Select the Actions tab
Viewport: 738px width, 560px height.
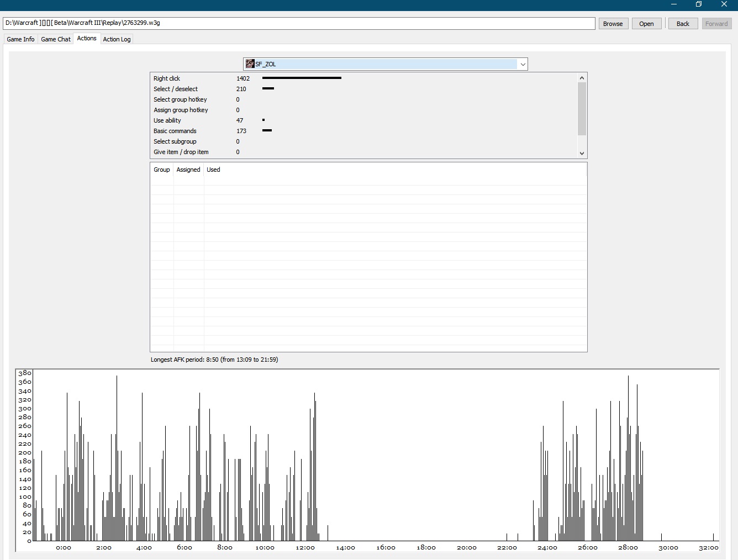pos(87,38)
